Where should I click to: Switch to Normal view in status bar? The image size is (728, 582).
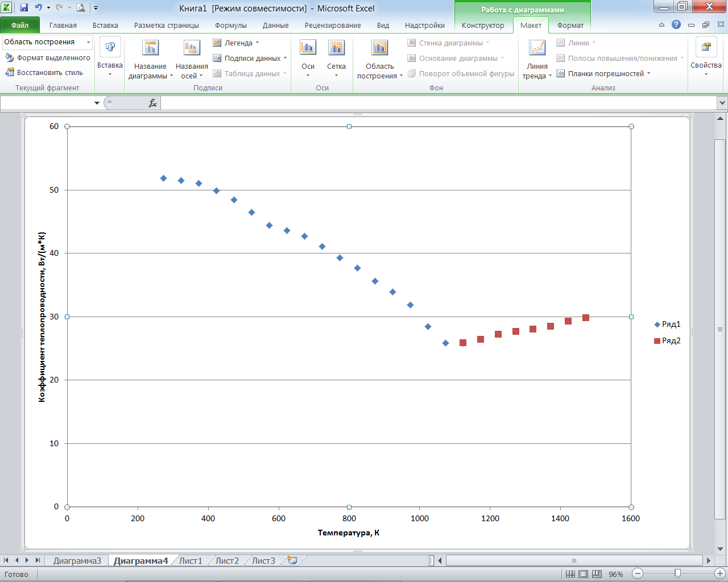570,574
